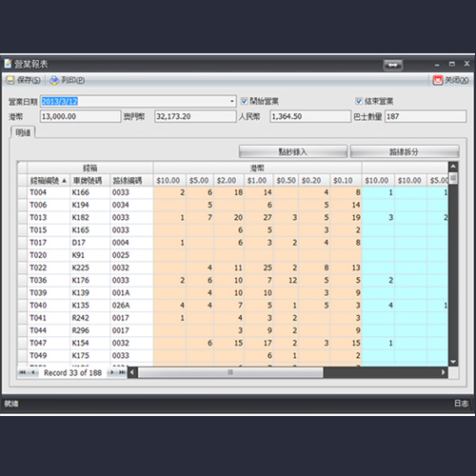Image resolution: width=476 pixels, height=476 pixels.
Task: Click horizontal scrollbar left arrow
Action: [132, 372]
